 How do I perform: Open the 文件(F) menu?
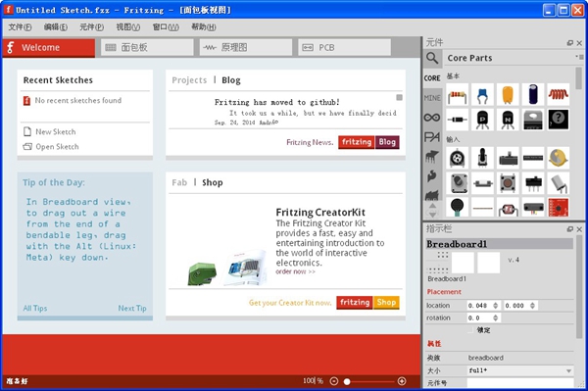pyautogui.click(x=20, y=27)
